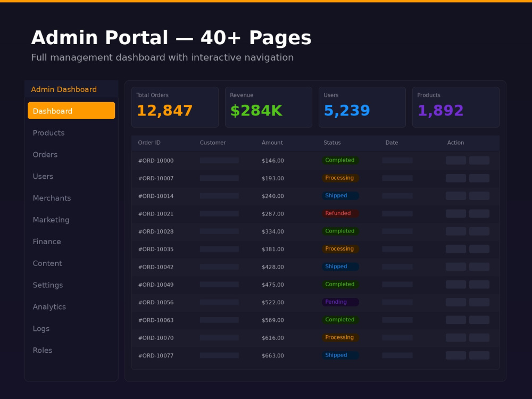
Task: Click Completed badge for #ORD-10028
Action: (340, 231)
